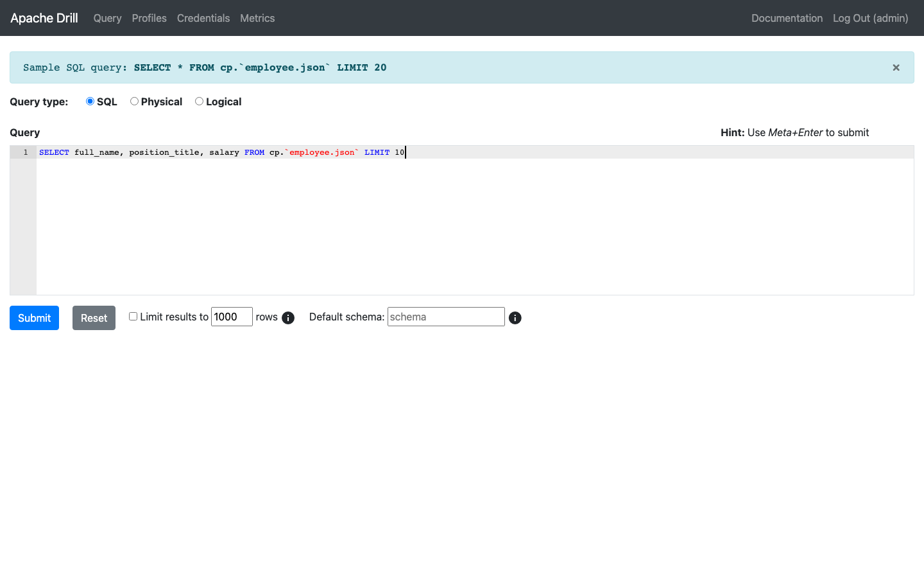Open the Credentials page

(x=203, y=18)
